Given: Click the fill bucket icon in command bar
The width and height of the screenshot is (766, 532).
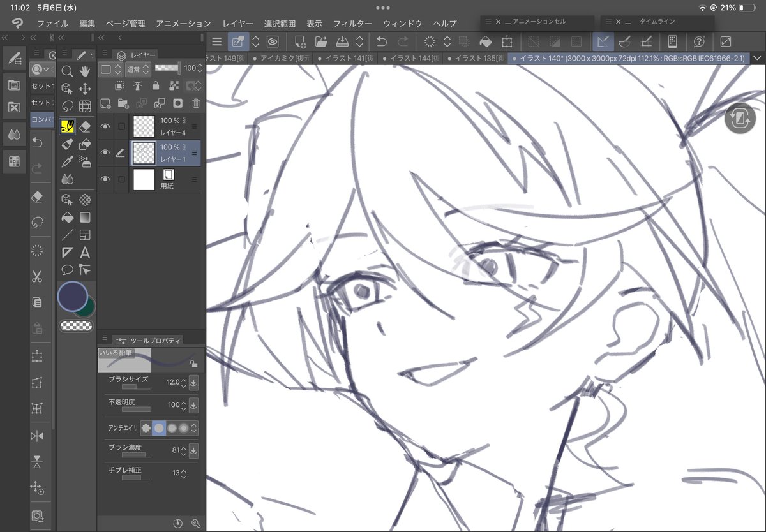Looking at the screenshot, I should (x=485, y=42).
